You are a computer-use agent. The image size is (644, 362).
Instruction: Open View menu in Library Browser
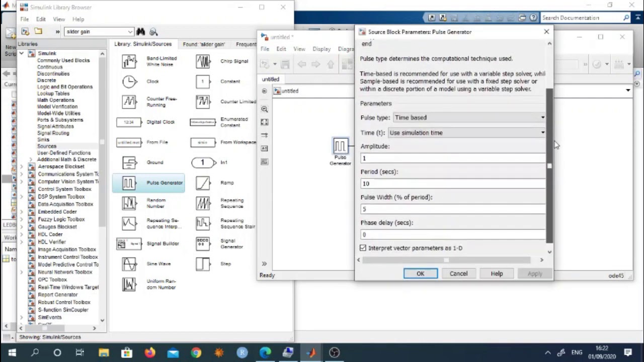coord(59,19)
